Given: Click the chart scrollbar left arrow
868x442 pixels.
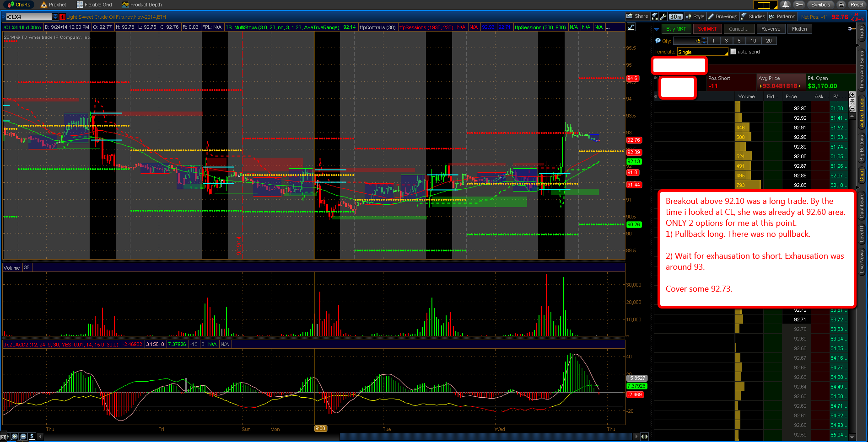Looking at the screenshot, I should 40,437.
